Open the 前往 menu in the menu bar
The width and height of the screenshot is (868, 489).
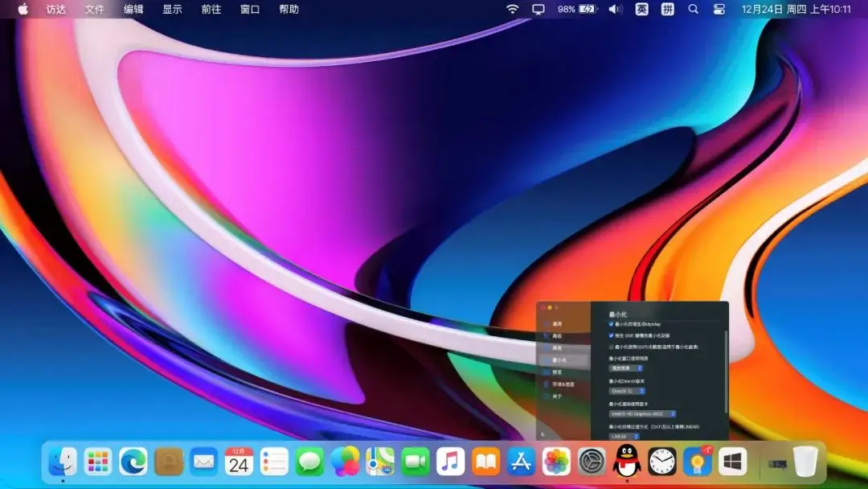[211, 10]
